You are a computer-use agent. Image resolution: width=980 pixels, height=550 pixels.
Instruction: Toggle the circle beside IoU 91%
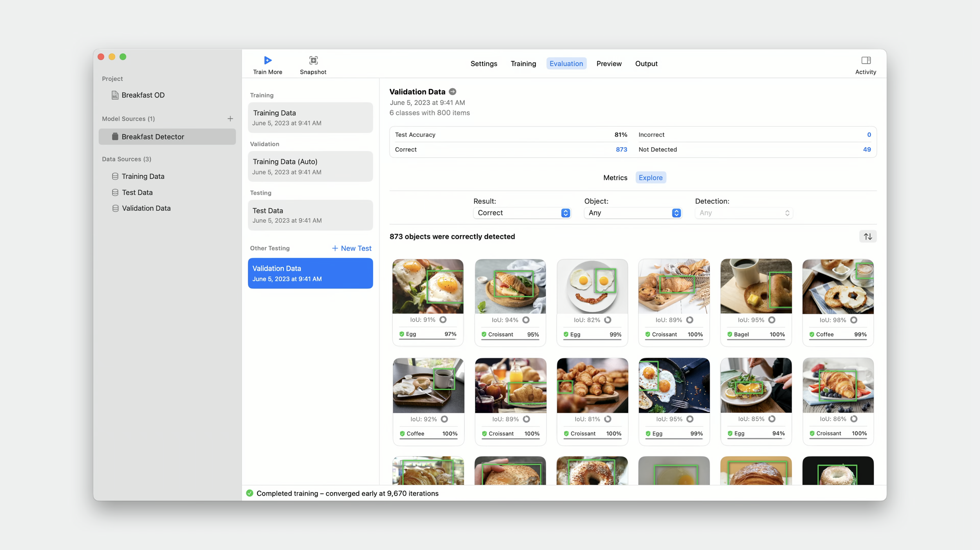coord(443,320)
